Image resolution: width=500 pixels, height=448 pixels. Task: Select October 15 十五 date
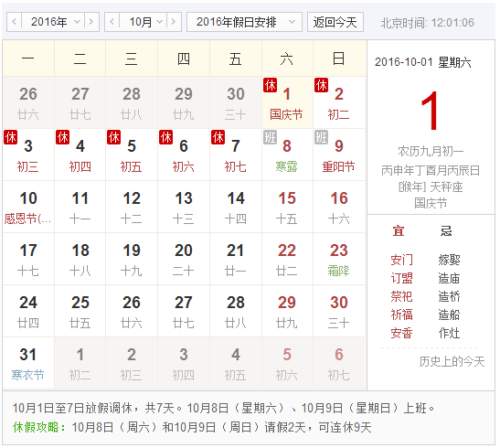point(287,207)
